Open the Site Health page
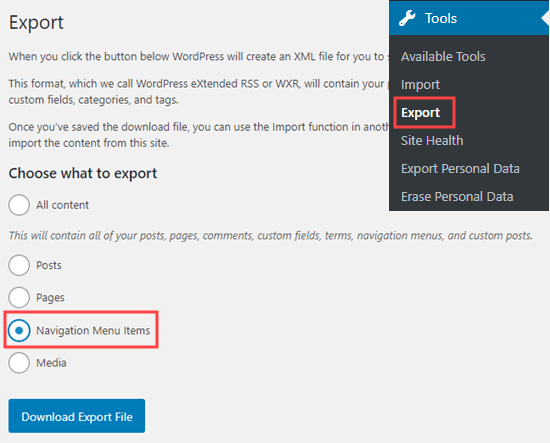 coord(432,141)
